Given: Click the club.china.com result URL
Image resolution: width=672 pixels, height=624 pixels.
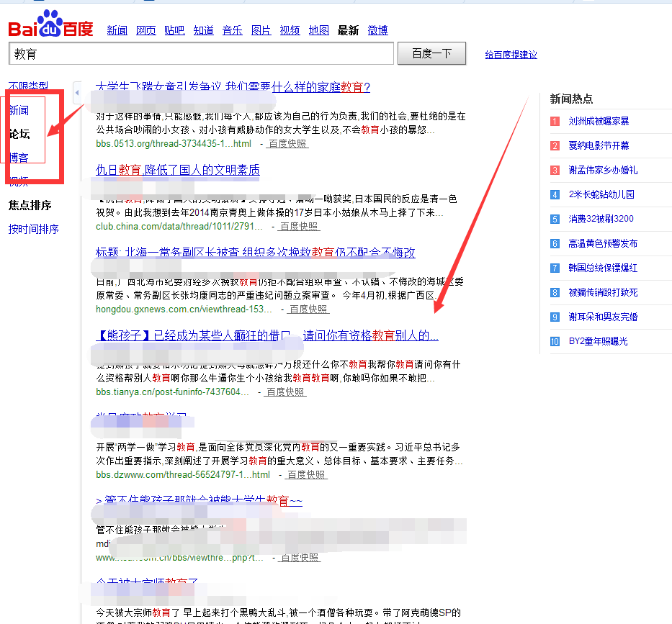Looking at the screenshot, I should 179,226.
